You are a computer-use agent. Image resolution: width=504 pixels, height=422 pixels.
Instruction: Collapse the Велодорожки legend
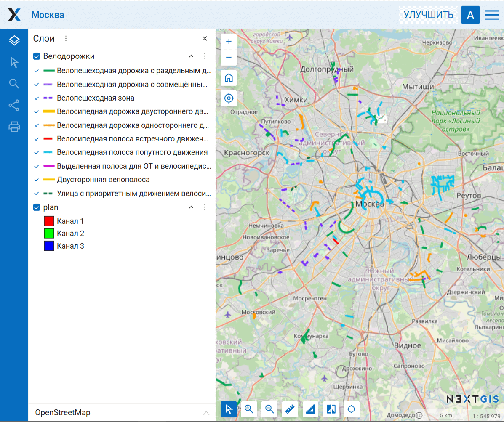pos(191,56)
